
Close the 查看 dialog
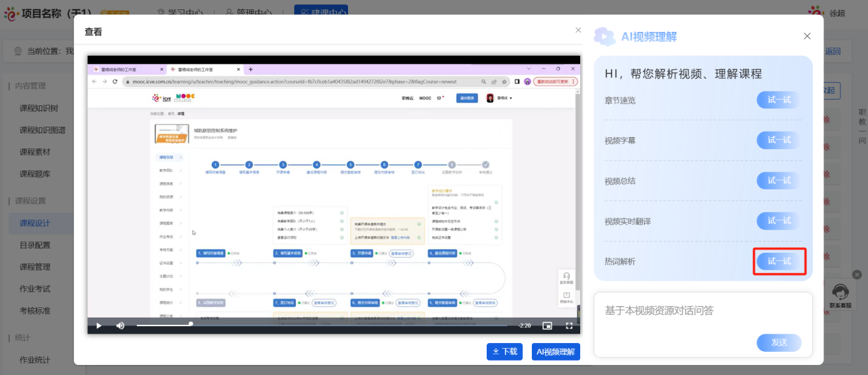578,30
